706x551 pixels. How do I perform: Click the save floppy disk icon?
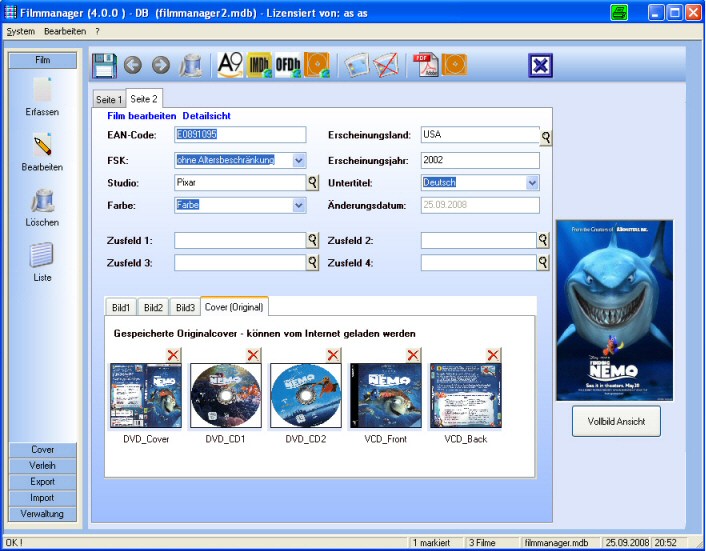tap(105, 66)
